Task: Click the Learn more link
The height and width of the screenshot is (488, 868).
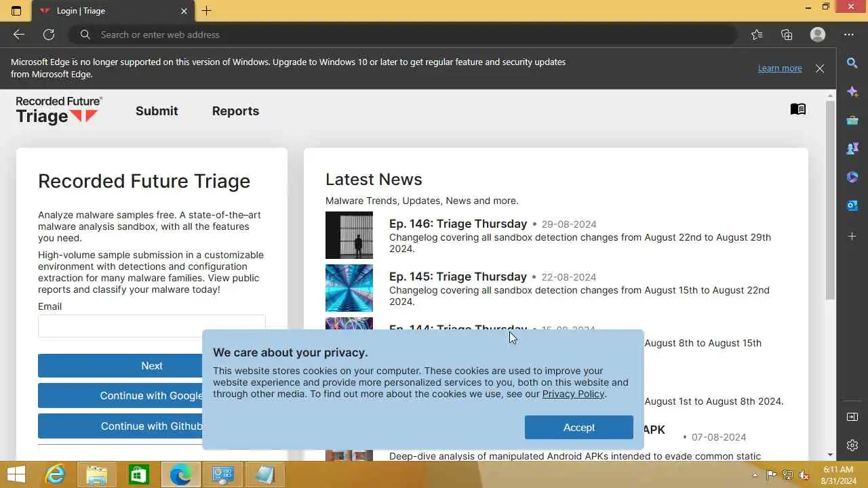Action: pyautogui.click(x=780, y=68)
